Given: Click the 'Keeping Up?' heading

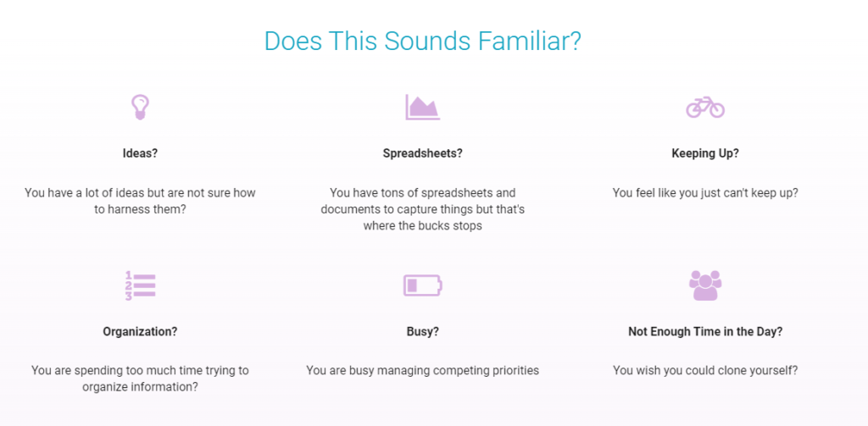Looking at the screenshot, I should tap(704, 153).
